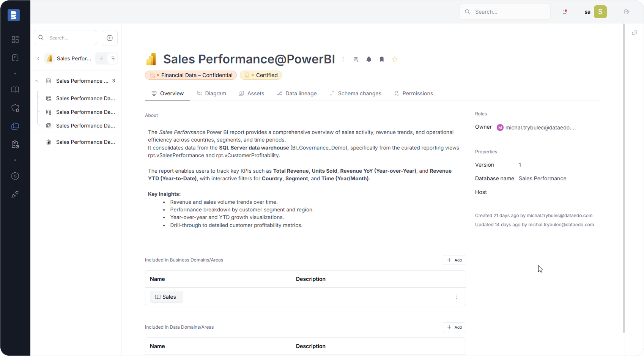Open the Data Quality tasks sidebar icon
Viewport: 644px width, 356px height.
(15, 57)
